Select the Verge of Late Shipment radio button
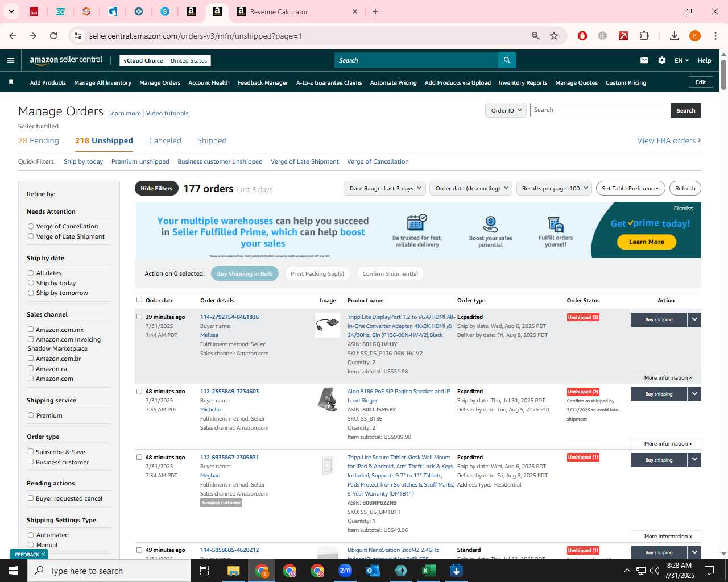The width and height of the screenshot is (728, 582). tap(31, 236)
